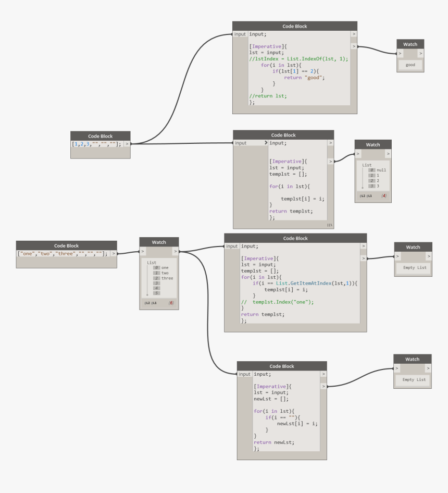Toggle @L1 level on the one-two-three Watch node
The image size is (448, 493).
155,303
